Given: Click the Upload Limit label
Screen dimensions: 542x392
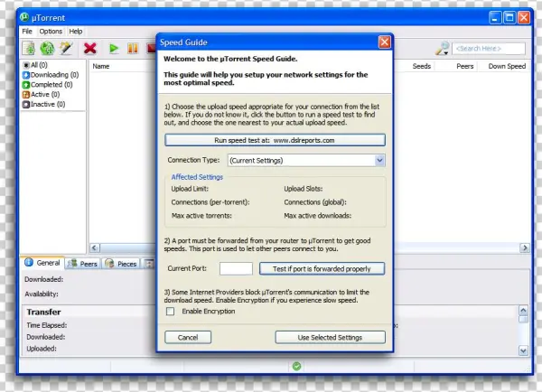Looking at the screenshot, I should [x=190, y=189].
